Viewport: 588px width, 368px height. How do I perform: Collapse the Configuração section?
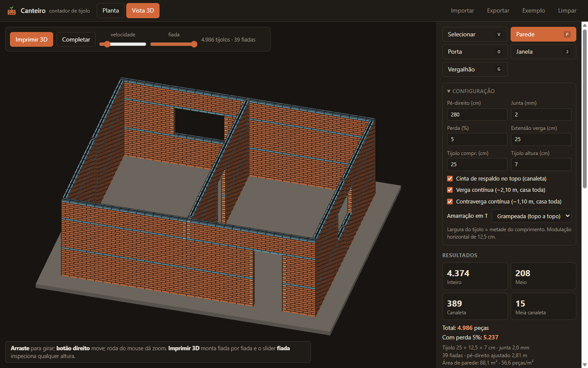[x=471, y=91]
